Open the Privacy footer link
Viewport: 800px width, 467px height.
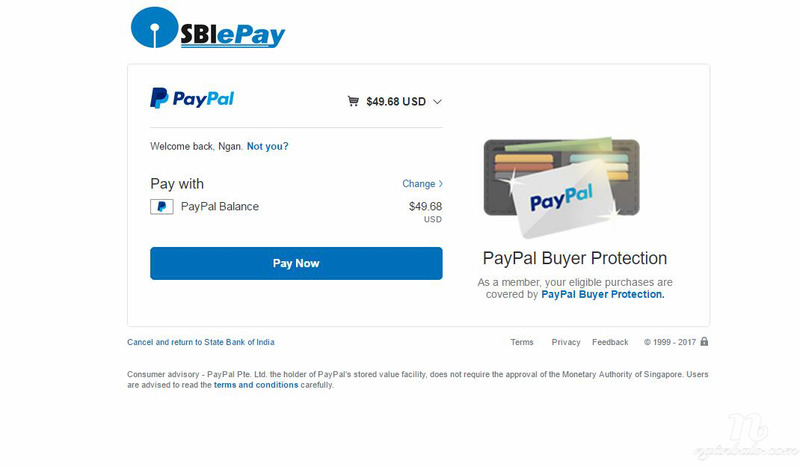point(566,342)
